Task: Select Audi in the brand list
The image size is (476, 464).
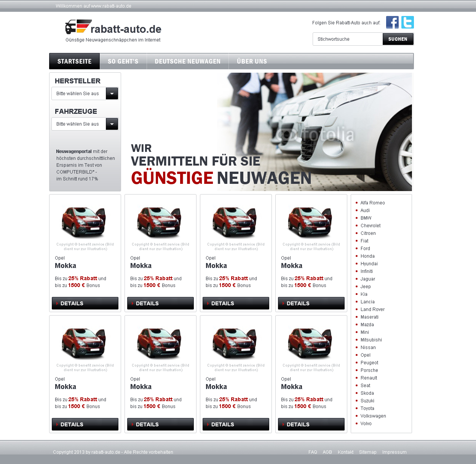Action: [365, 210]
